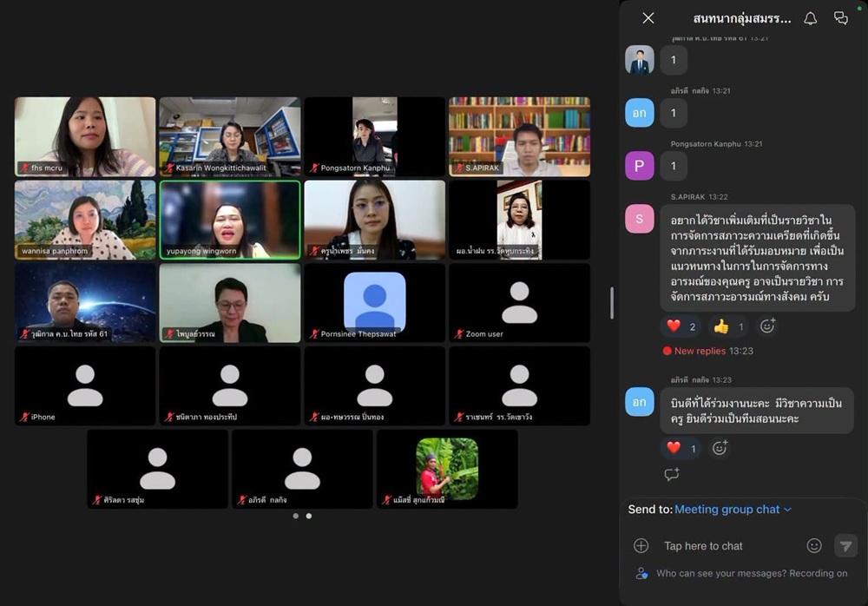This screenshot has height=606, width=868.
Task: Switch to first gallery page dot
Action: pyautogui.click(x=296, y=516)
